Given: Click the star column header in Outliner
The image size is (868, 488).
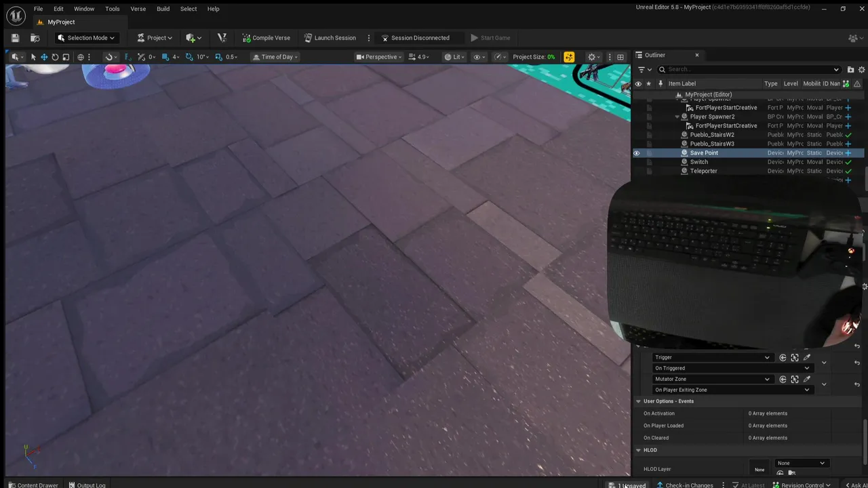Looking at the screenshot, I should point(648,83).
